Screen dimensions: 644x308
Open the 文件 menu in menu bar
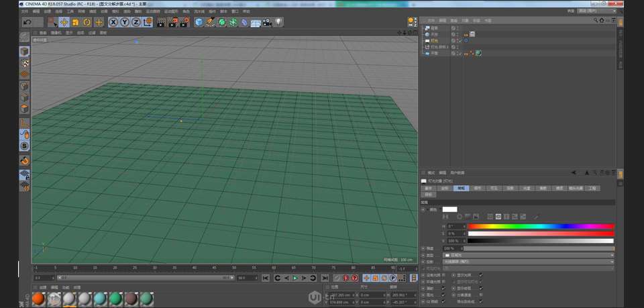(25, 11)
